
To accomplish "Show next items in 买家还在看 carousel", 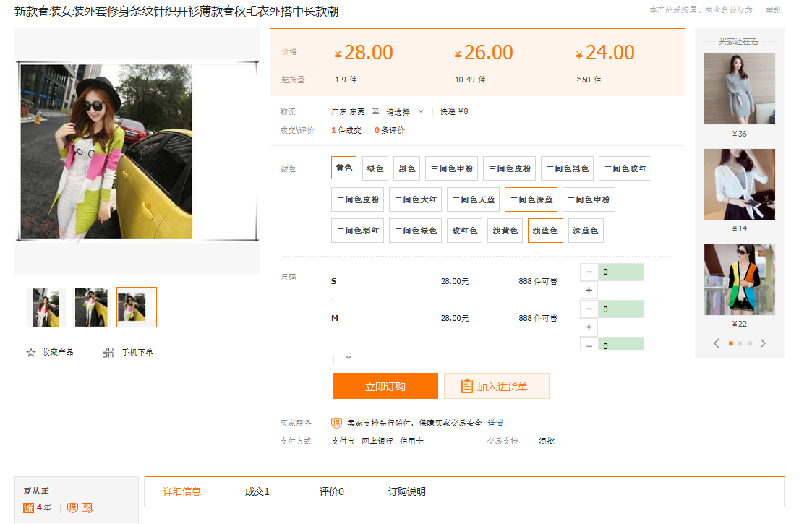I will pos(763,343).
